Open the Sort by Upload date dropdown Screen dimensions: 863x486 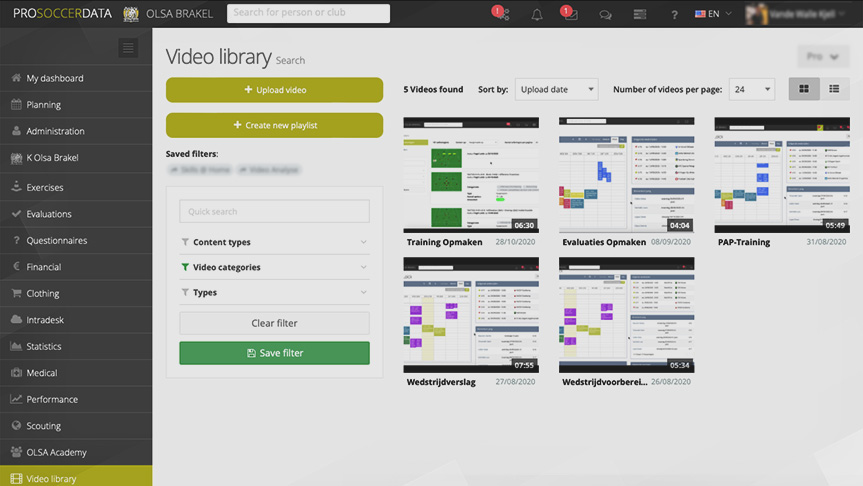pyautogui.click(x=556, y=90)
